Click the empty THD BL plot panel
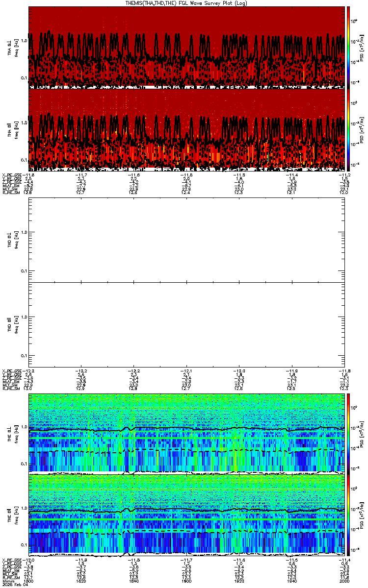This screenshot has width=368, height=588. click(x=186, y=240)
